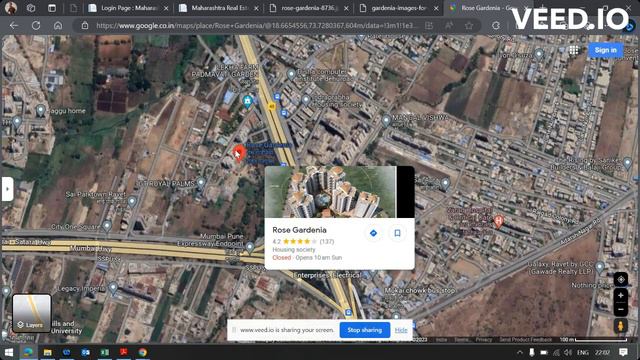Screen dimensions: 640x360
Task: Click the Sai Parktown Ravet pin
Action: 132,201
